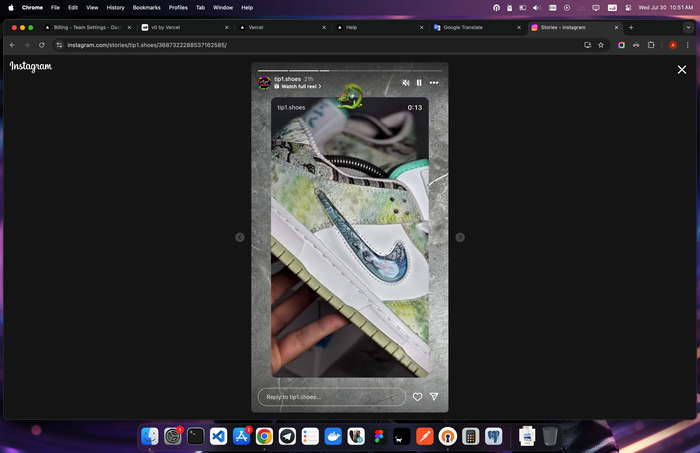Open Postman from the Dock
This screenshot has width=700, height=453.
coord(425,436)
